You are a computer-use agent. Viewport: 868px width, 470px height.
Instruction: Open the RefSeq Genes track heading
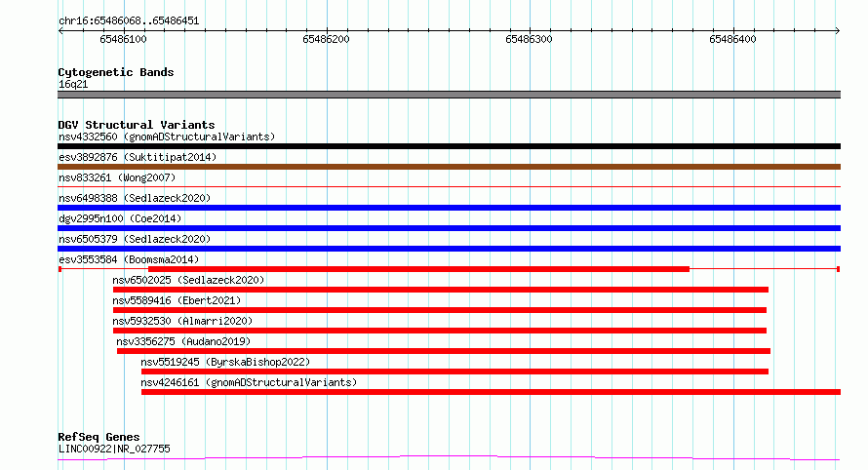click(x=99, y=437)
